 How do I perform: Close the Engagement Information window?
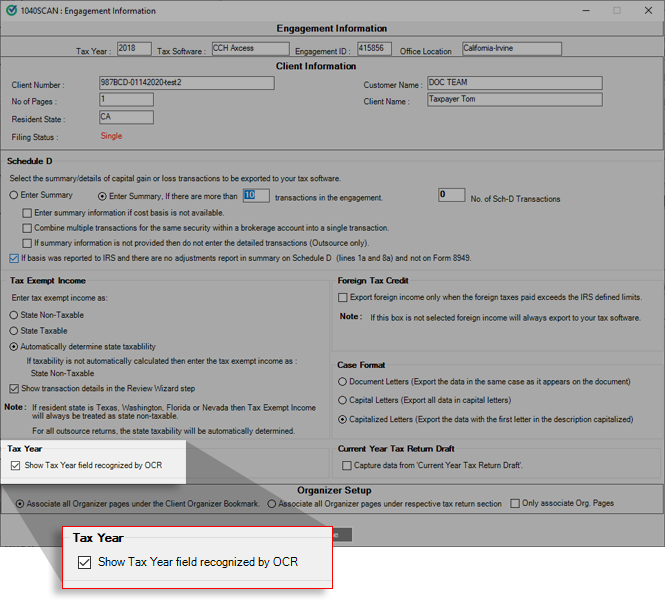click(648, 10)
